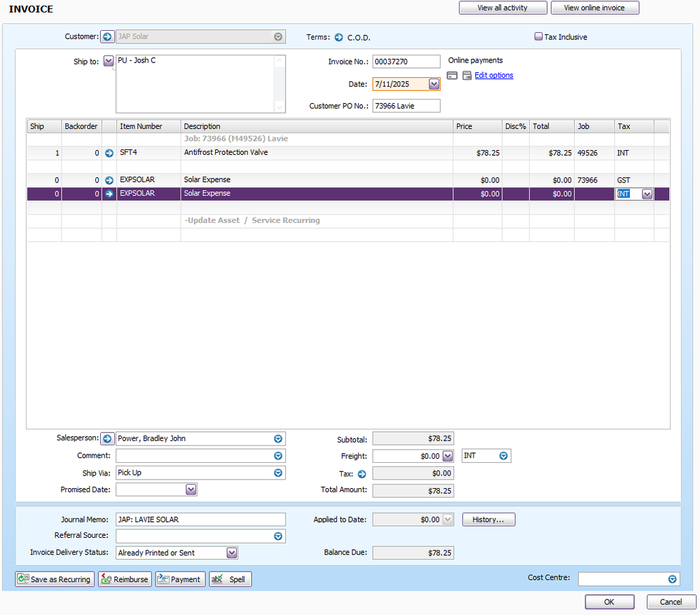Click the credit card icon under Online payments

click(x=453, y=76)
